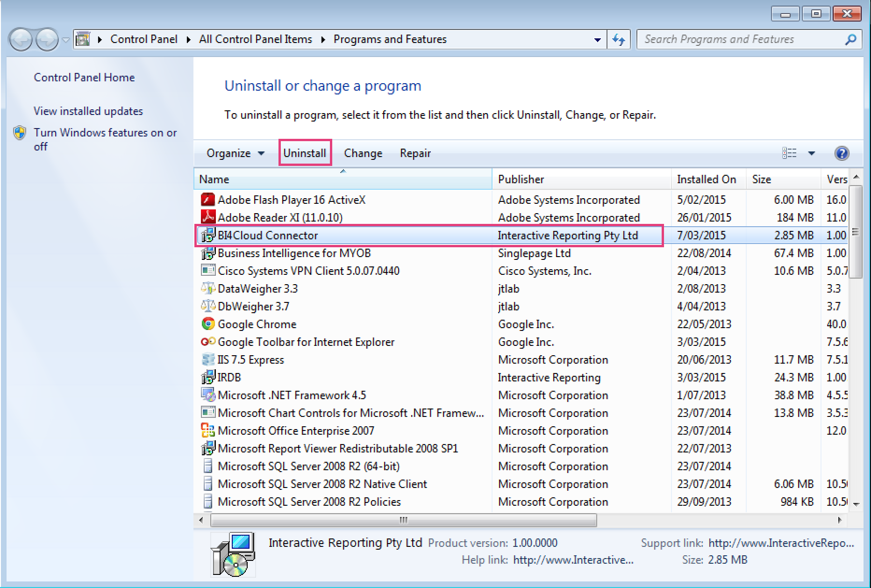This screenshot has height=588, width=871.
Task: Select Microsoft Office Enterprise 2007 icon
Action: click(x=208, y=430)
